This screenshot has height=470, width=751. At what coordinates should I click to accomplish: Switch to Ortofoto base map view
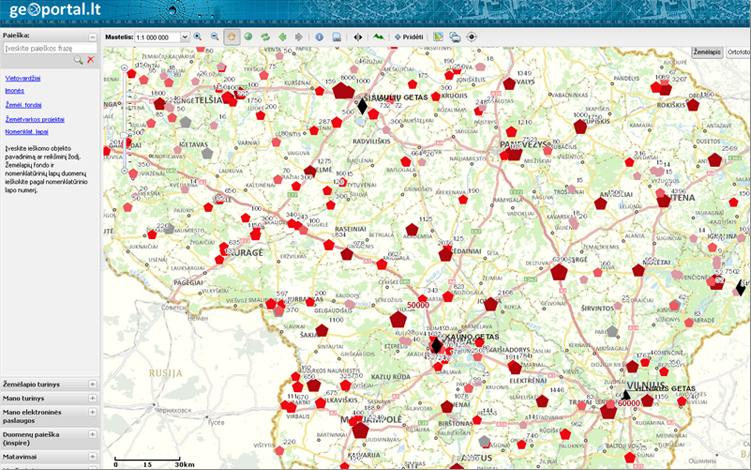click(x=739, y=51)
